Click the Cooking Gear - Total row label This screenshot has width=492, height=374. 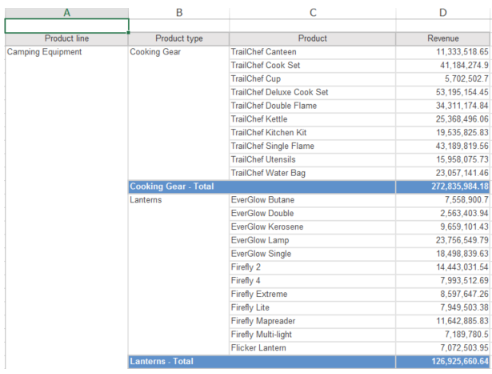tap(262, 187)
